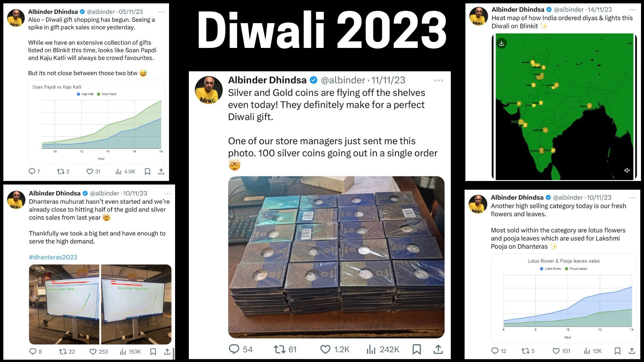
Task: Open @albinder handle on the 14/11/23 tweet
Action: [569, 10]
